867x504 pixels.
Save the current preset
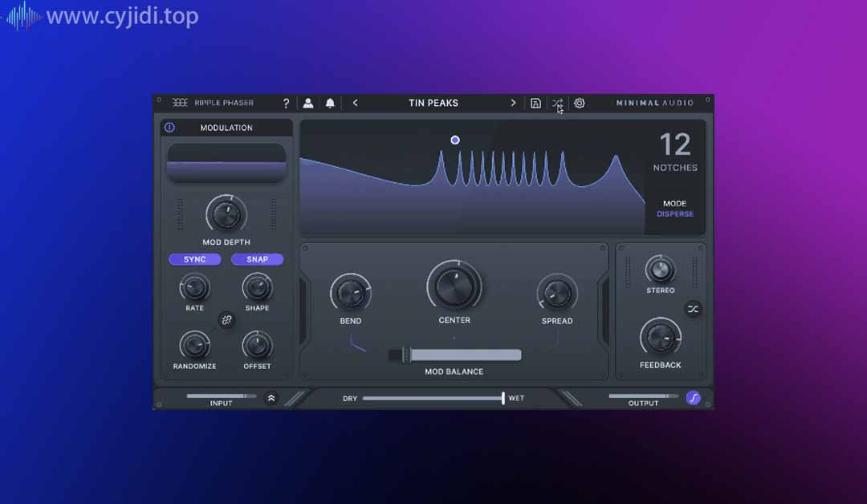pos(535,103)
